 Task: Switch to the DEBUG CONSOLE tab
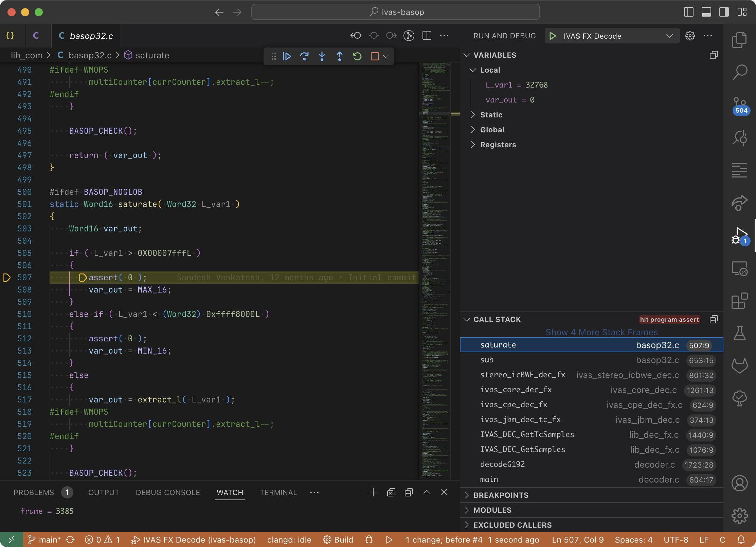[168, 492]
